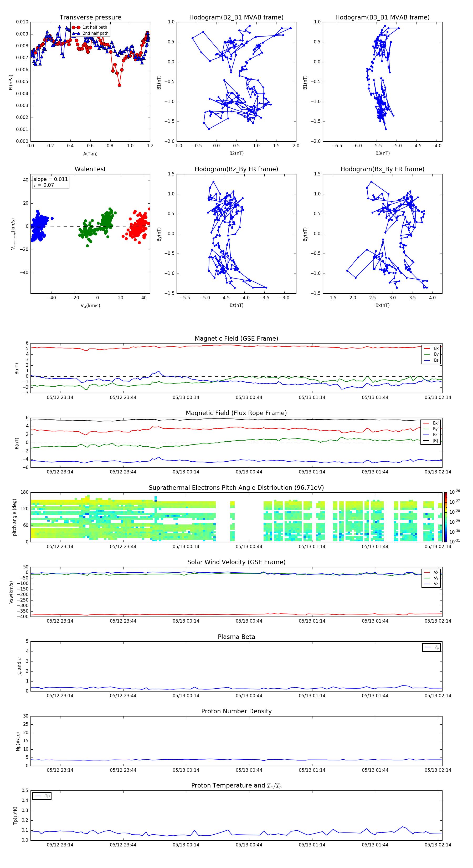The image size is (473, 868).
Task: Click the 'Magnetic Field (GSE Frame)' title
Action: coord(236,338)
